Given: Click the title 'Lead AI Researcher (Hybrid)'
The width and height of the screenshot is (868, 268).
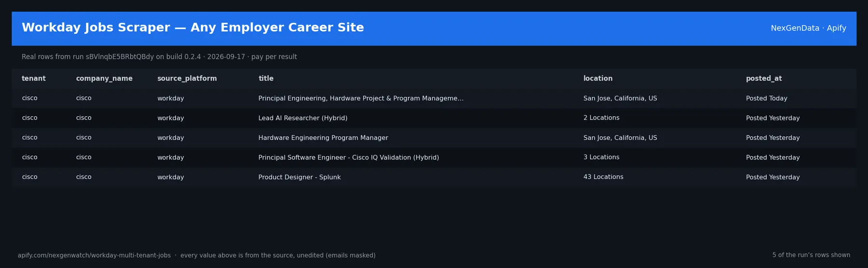Looking at the screenshot, I should click(303, 118).
